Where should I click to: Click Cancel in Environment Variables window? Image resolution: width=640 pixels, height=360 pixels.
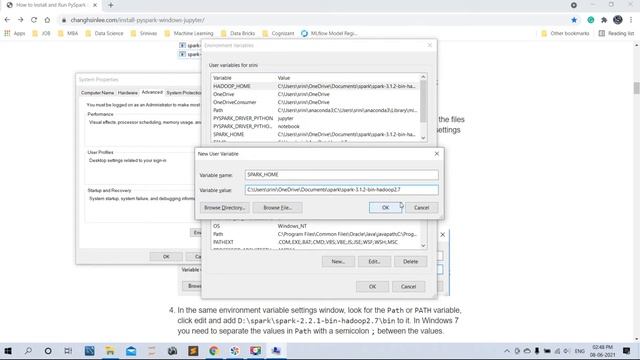408,287
